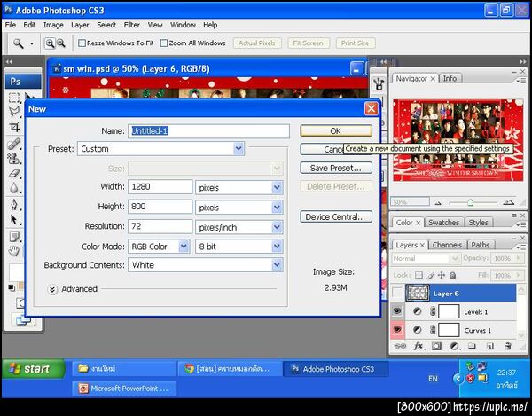Click the Name field containing Untitled-1
The width and height of the screenshot is (532, 416).
[208, 131]
